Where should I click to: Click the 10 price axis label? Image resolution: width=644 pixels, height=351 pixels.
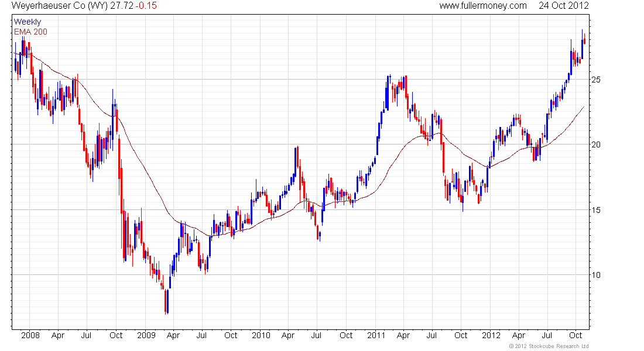tap(595, 275)
